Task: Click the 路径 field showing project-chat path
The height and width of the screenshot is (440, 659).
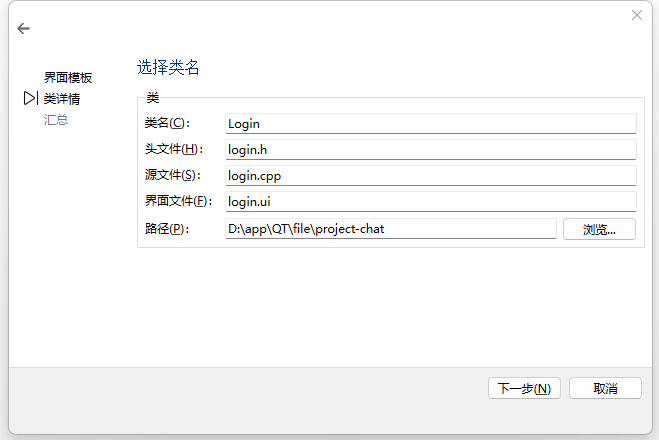Action: click(x=390, y=229)
